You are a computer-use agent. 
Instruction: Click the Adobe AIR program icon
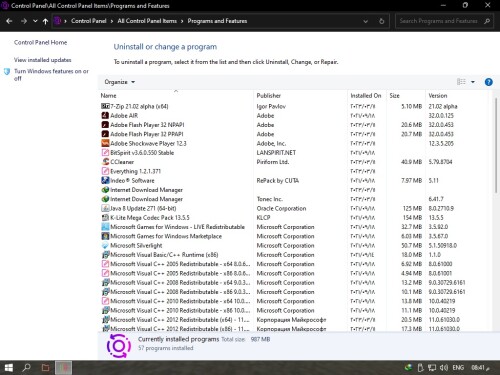click(x=105, y=115)
